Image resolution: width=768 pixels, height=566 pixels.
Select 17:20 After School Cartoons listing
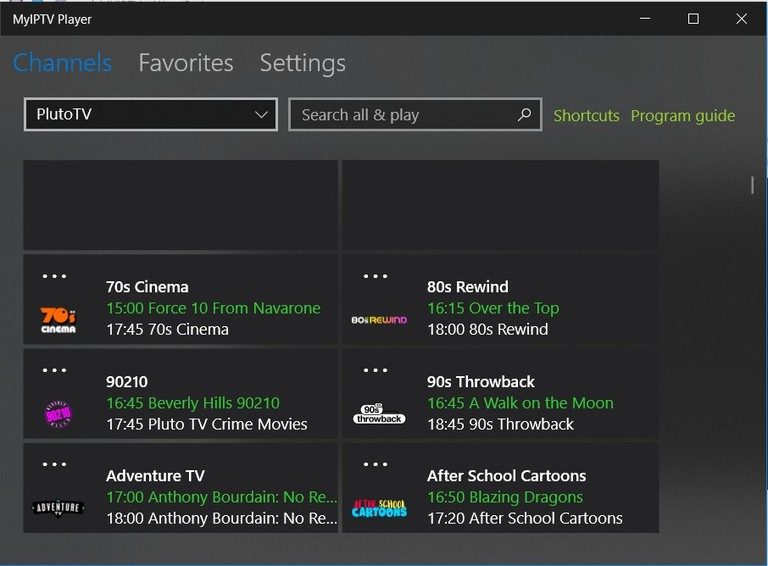(x=525, y=518)
